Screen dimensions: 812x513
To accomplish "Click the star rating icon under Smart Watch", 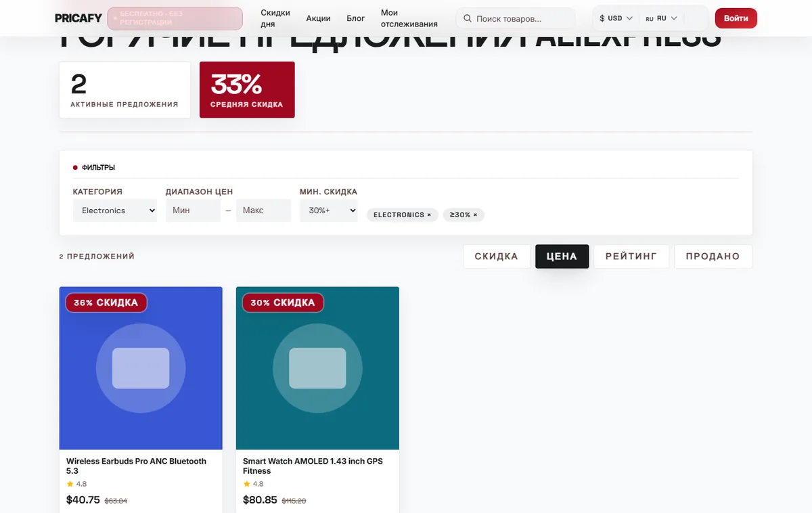I will (x=246, y=484).
